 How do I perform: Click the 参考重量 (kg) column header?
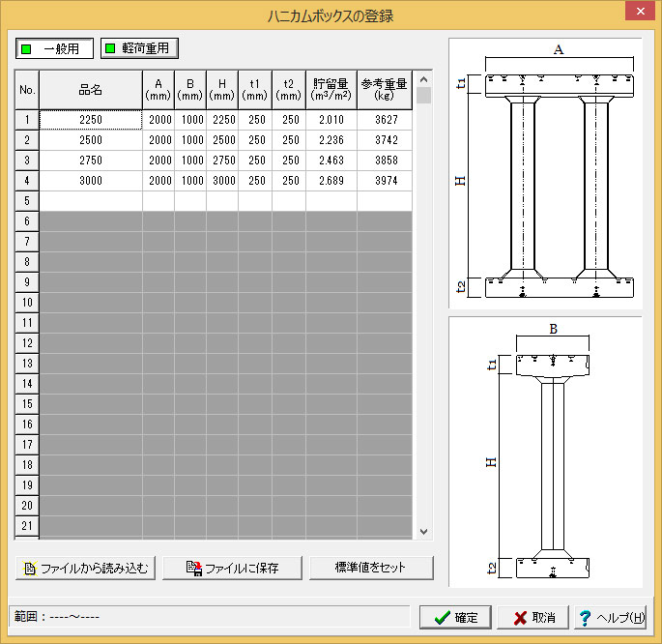coord(385,90)
